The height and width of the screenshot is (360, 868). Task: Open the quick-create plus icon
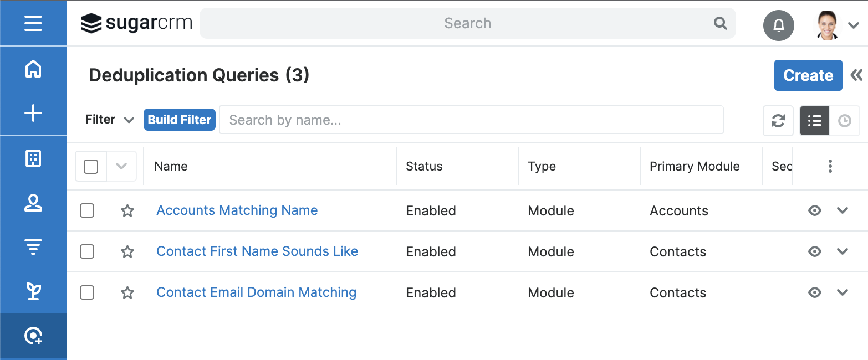(33, 113)
